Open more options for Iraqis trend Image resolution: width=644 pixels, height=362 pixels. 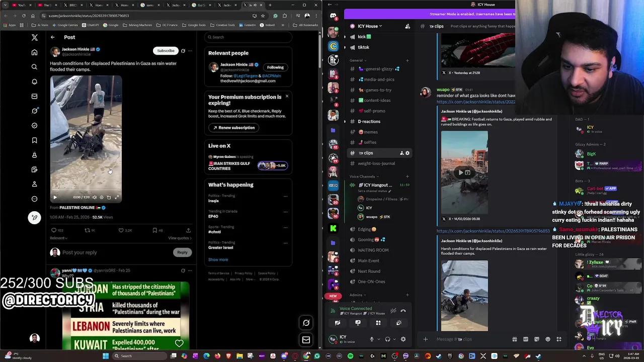[x=285, y=197]
